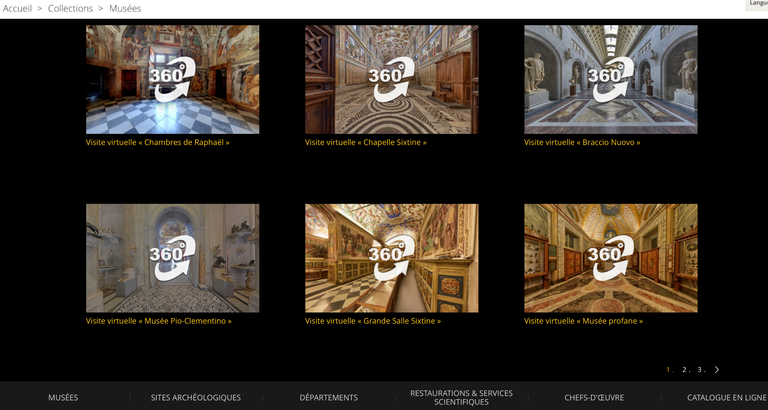
Task: Open Collections in the breadcrumb
Action: tap(70, 8)
